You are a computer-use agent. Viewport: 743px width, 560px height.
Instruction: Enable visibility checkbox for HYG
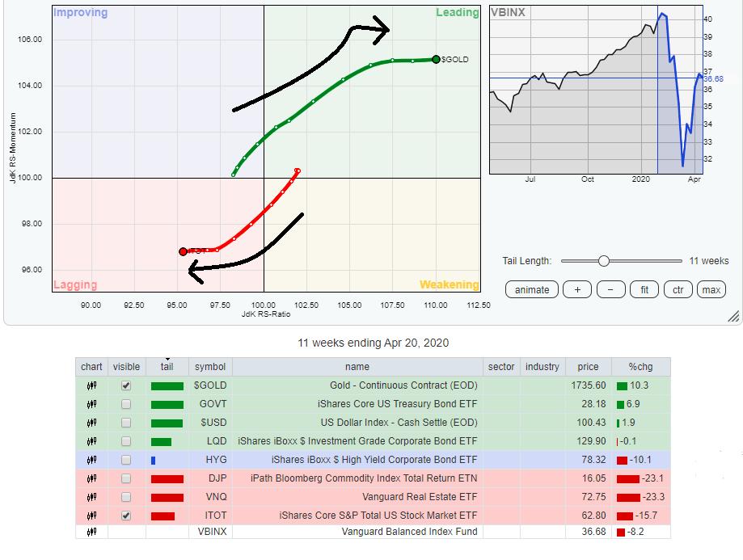tap(126, 459)
